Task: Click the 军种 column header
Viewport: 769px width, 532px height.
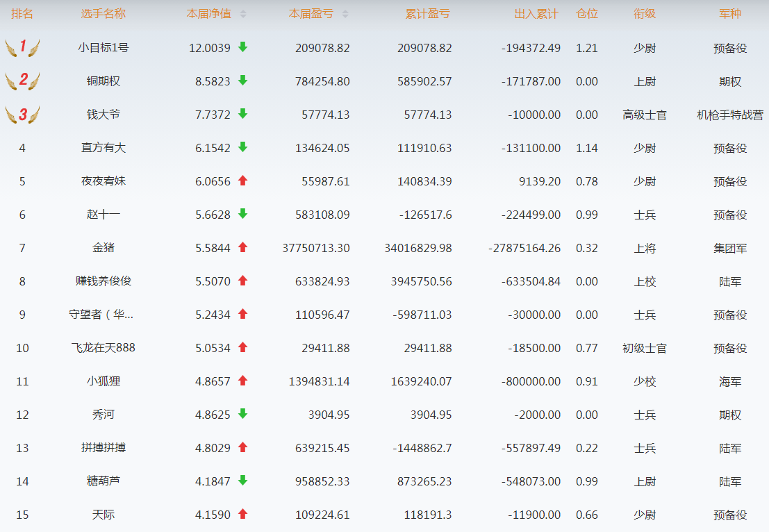Action: [730, 15]
